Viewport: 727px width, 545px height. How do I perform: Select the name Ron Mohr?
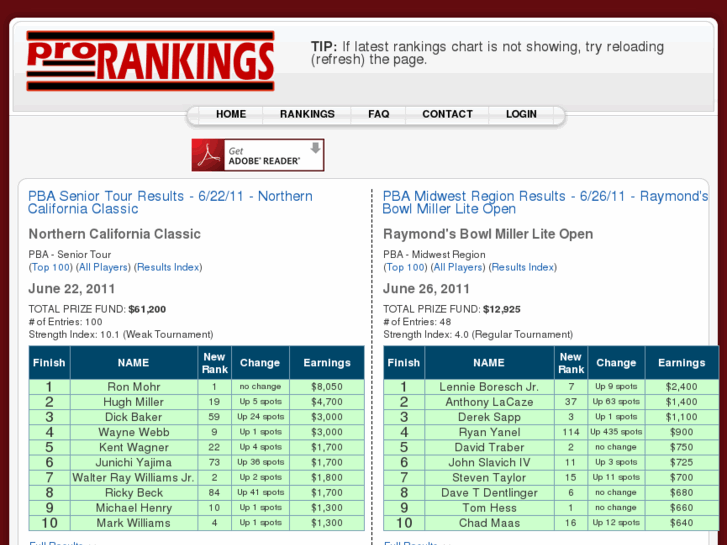coord(134,387)
